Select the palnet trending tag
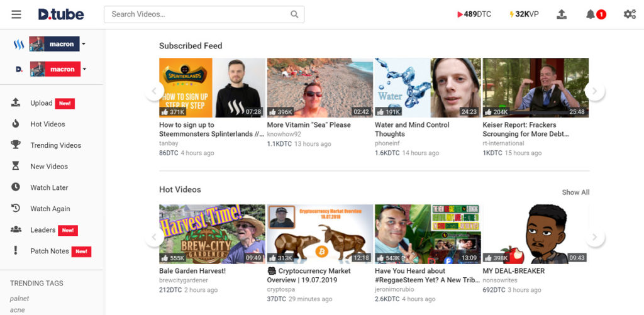The width and height of the screenshot is (644, 315). (x=19, y=299)
